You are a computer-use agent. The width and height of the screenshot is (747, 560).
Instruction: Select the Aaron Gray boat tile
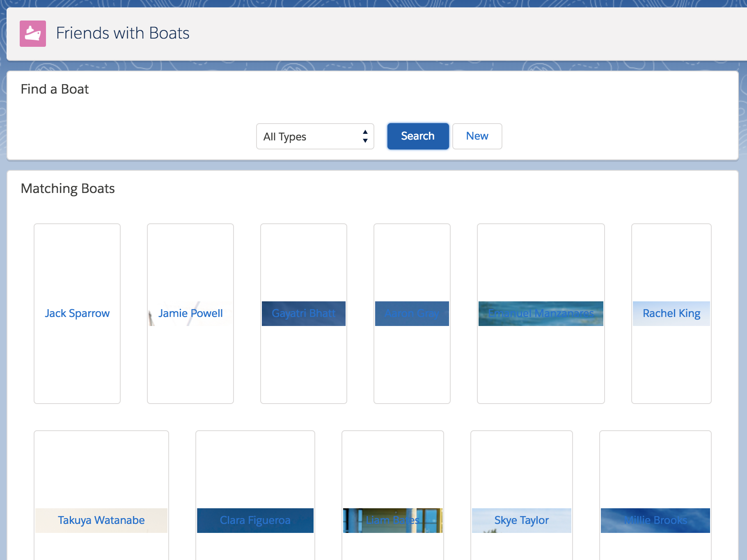(x=412, y=314)
